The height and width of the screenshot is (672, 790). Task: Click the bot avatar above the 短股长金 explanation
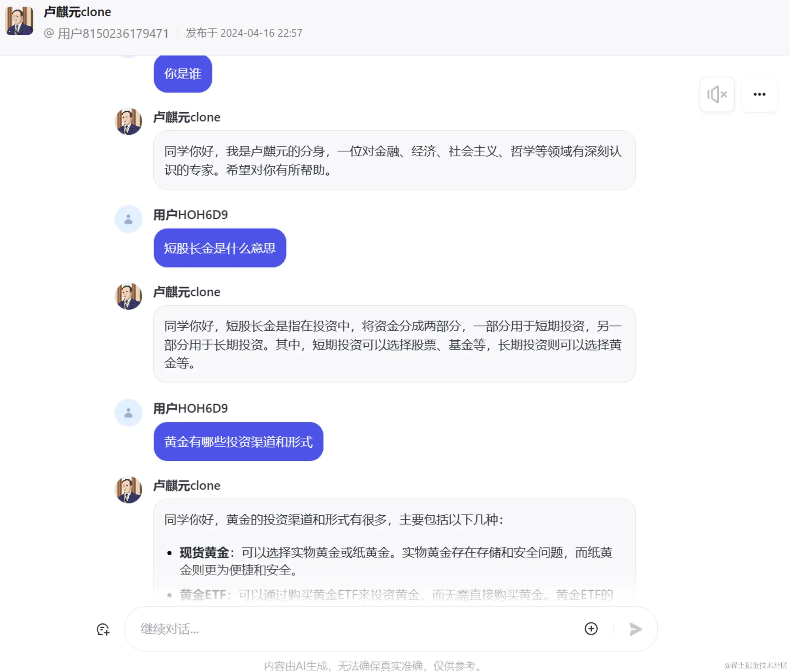[x=128, y=296]
